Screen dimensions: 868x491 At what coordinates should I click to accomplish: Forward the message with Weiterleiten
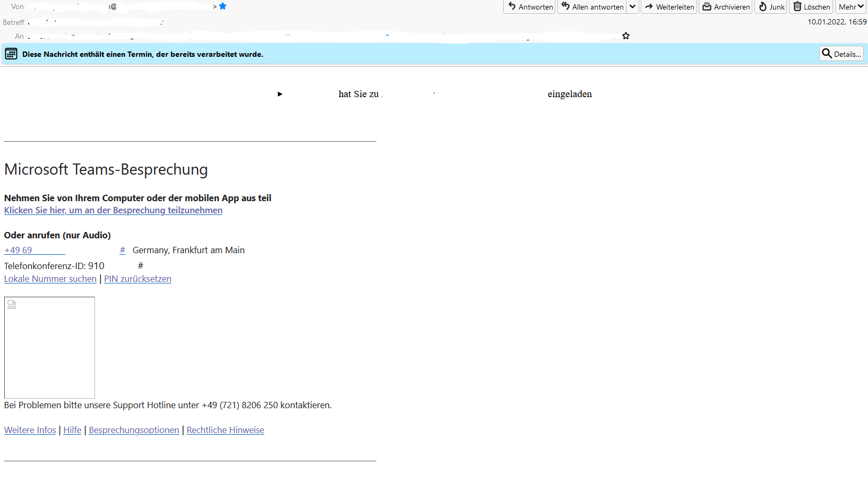669,7
